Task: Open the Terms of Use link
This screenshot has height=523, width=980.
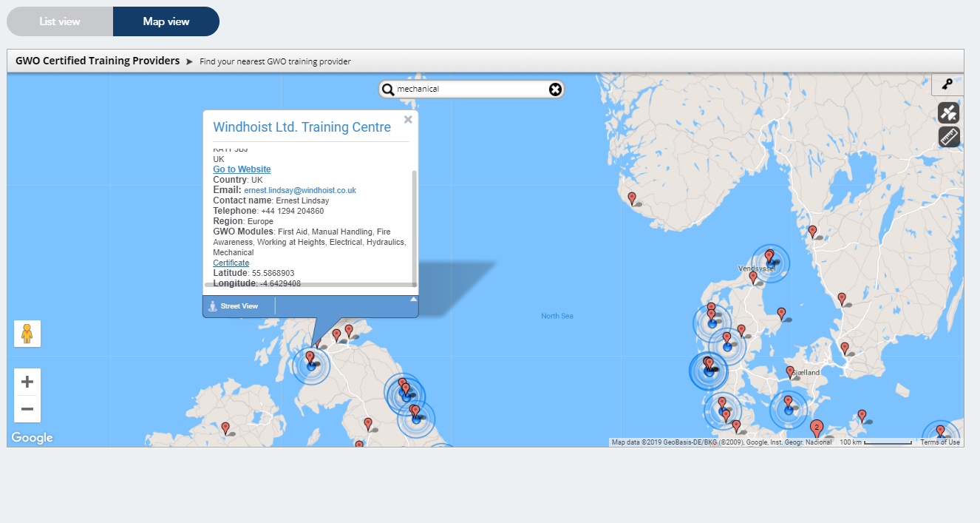Action: pyautogui.click(x=940, y=442)
